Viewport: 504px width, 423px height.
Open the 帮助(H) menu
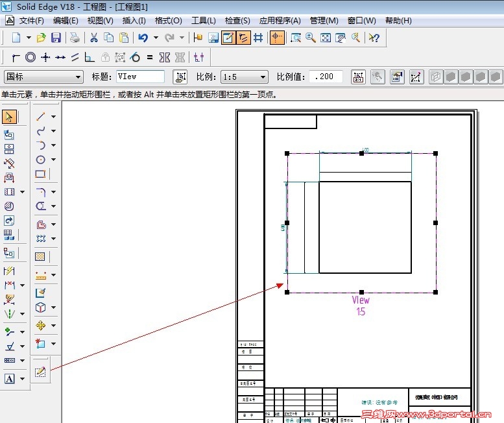pos(398,21)
